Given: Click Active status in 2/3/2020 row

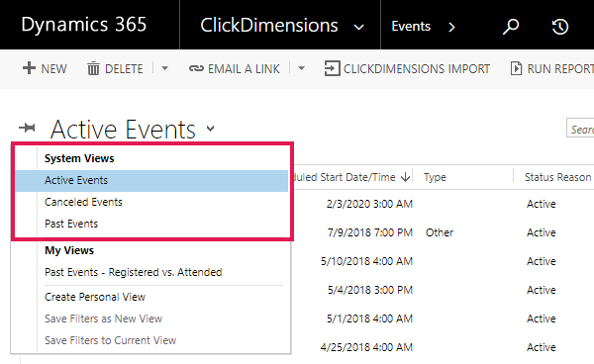Looking at the screenshot, I should coord(542,204).
